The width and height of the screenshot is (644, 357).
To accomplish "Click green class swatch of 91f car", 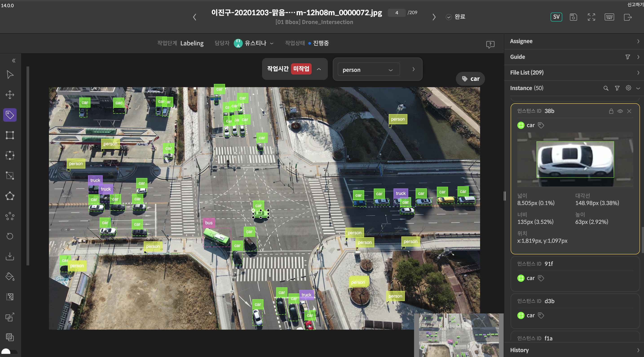I will click(x=520, y=278).
